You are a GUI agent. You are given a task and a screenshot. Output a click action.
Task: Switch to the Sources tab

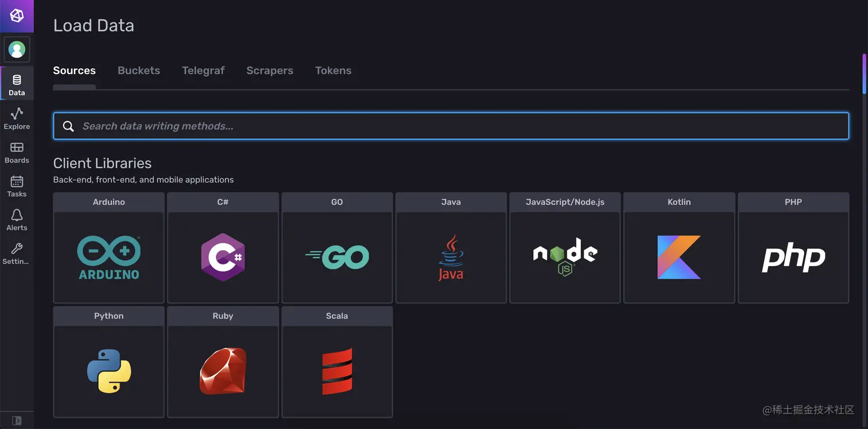point(74,71)
